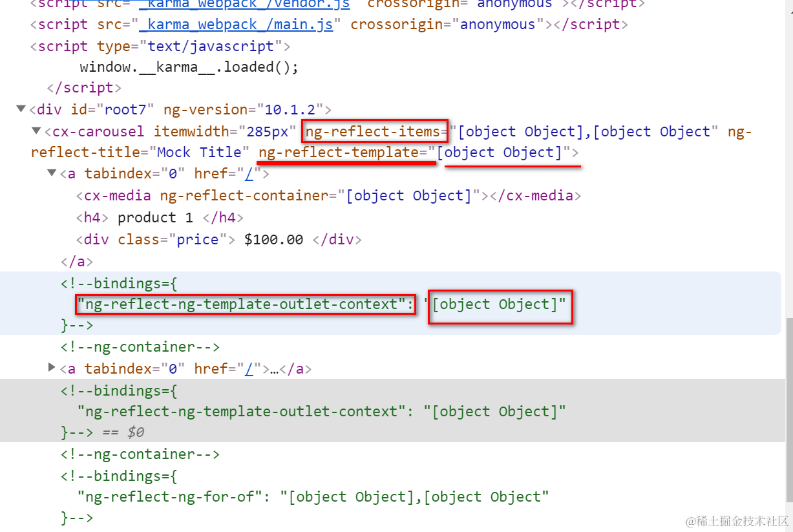Expand the collapsed a tabindex="0" anchor node
This screenshot has width=793, height=532.
(52, 368)
